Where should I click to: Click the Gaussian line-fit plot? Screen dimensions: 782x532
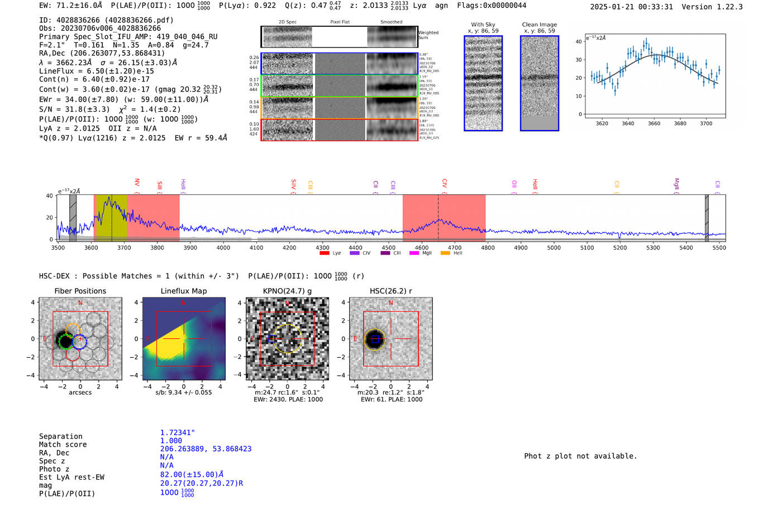pos(655,76)
